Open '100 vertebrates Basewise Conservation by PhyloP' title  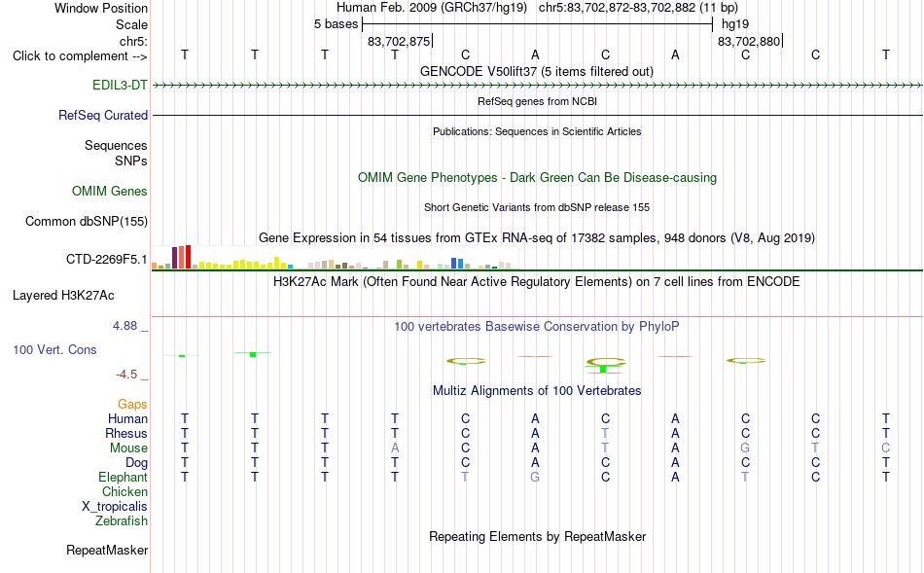537,326
